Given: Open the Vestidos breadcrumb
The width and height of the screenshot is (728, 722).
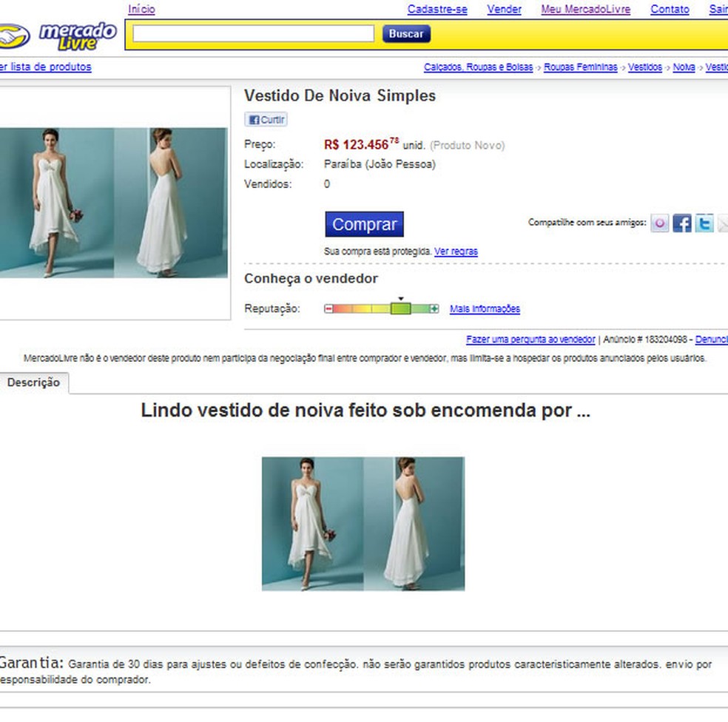Looking at the screenshot, I should click(645, 67).
